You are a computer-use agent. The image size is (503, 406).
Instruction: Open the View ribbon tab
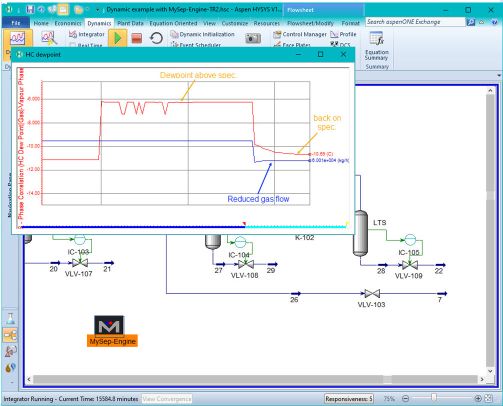coord(209,23)
